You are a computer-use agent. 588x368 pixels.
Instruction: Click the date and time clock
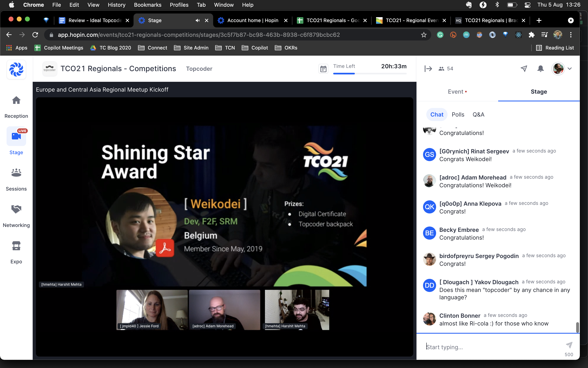(x=559, y=5)
